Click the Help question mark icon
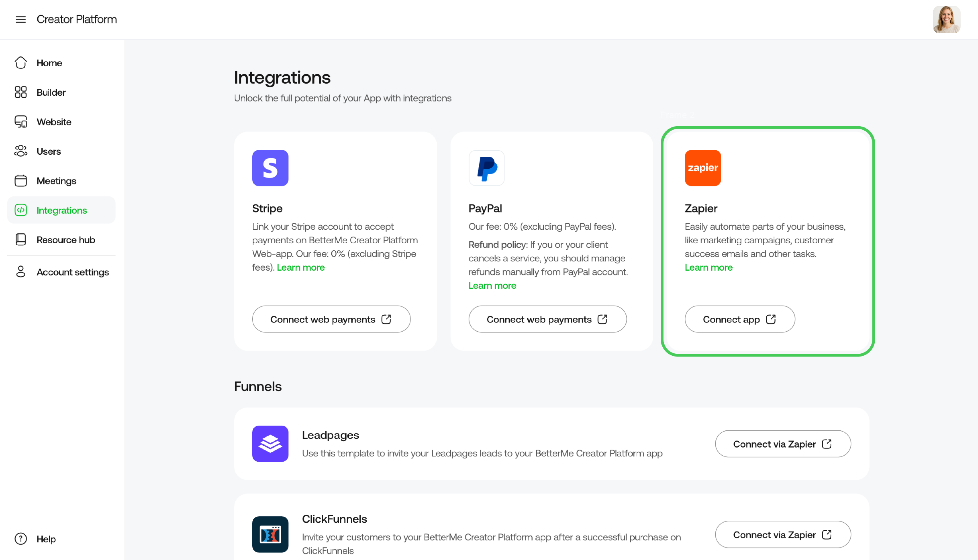The image size is (978, 560). click(x=21, y=538)
